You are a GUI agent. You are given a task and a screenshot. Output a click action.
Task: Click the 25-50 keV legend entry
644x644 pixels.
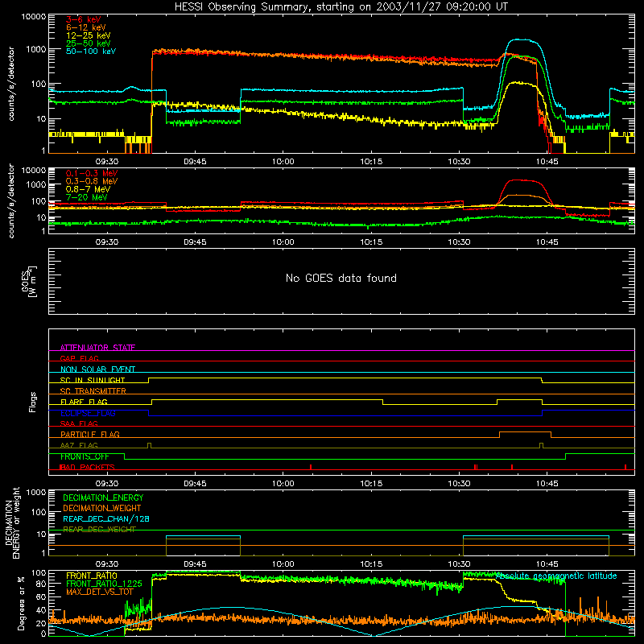pyautogui.click(x=89, y=43)
